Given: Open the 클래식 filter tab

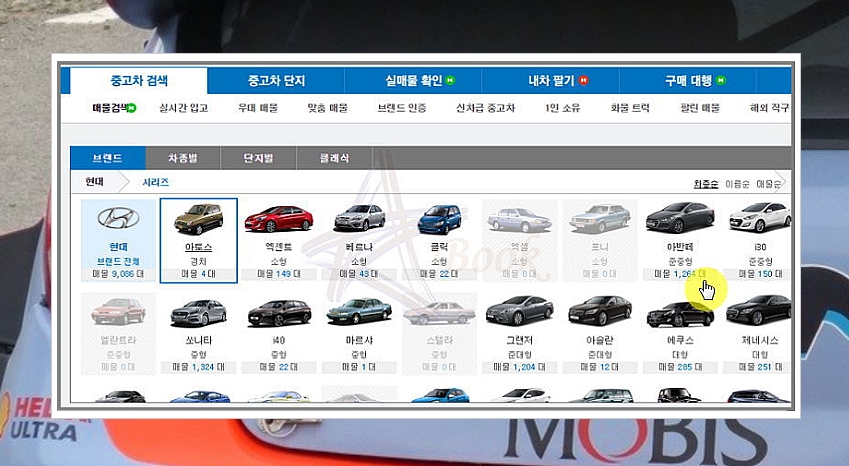Looking at the screenshot, I should point(334,158).
